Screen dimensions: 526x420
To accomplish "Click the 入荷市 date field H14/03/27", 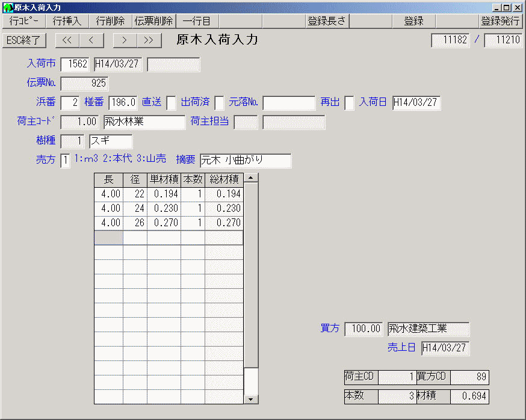I will (118, 64).
